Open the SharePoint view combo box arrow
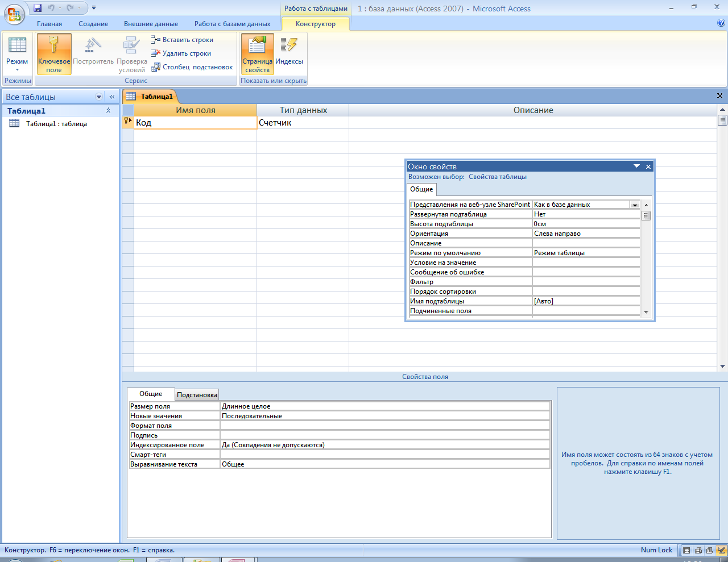 click(x=635, y=205)
